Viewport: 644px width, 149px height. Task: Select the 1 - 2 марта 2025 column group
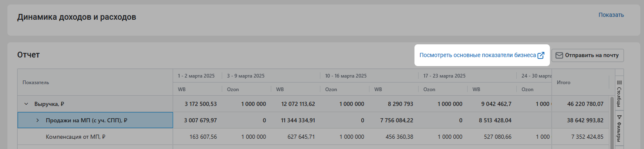tap(197, 76)
